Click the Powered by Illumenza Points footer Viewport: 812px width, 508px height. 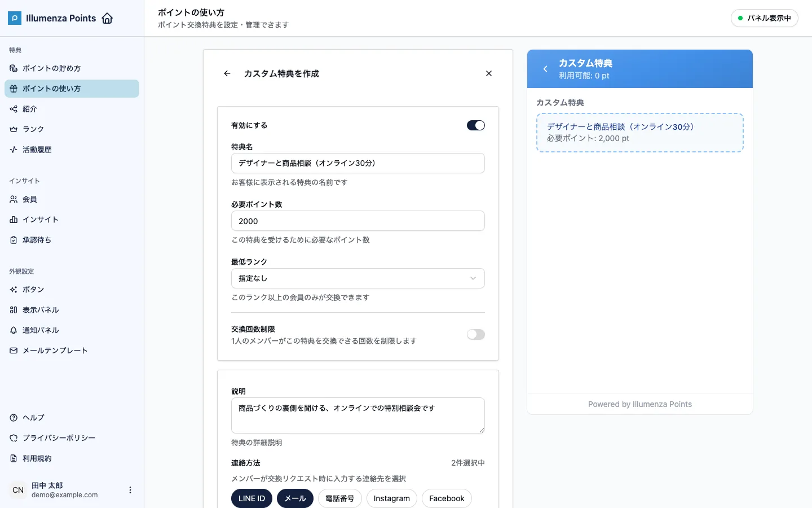coord(640,404)
